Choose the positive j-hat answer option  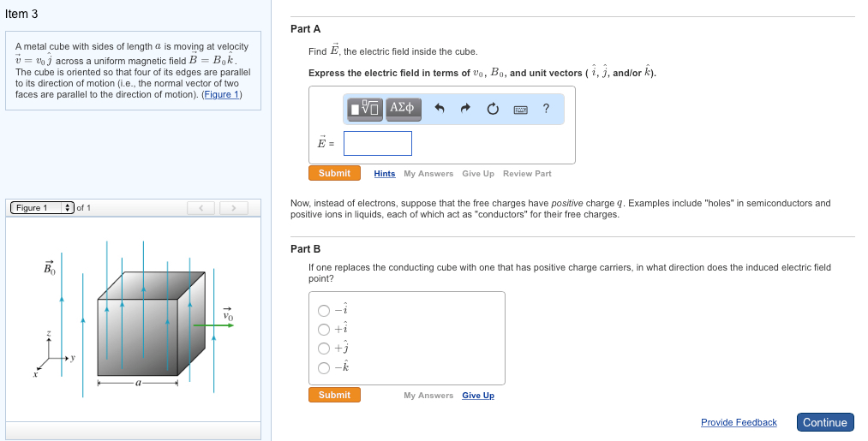(x=324, y=349)
